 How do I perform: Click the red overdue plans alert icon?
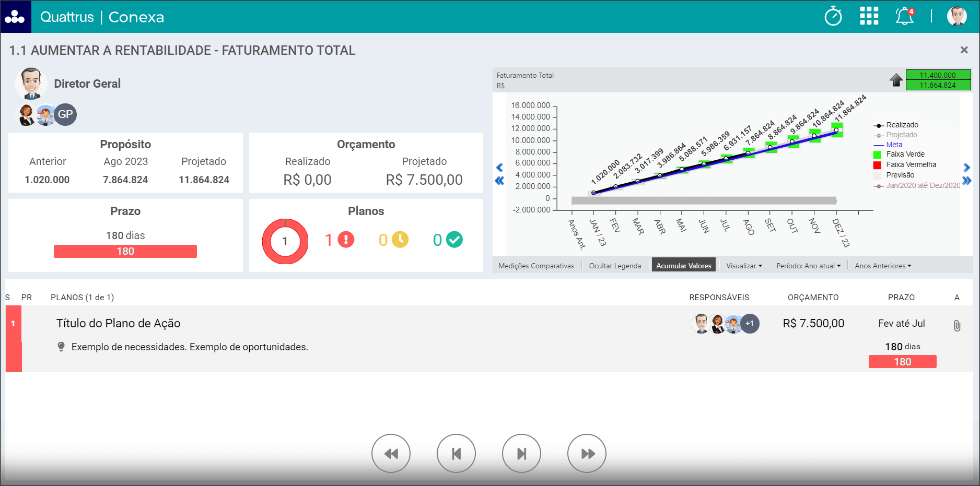346,240
